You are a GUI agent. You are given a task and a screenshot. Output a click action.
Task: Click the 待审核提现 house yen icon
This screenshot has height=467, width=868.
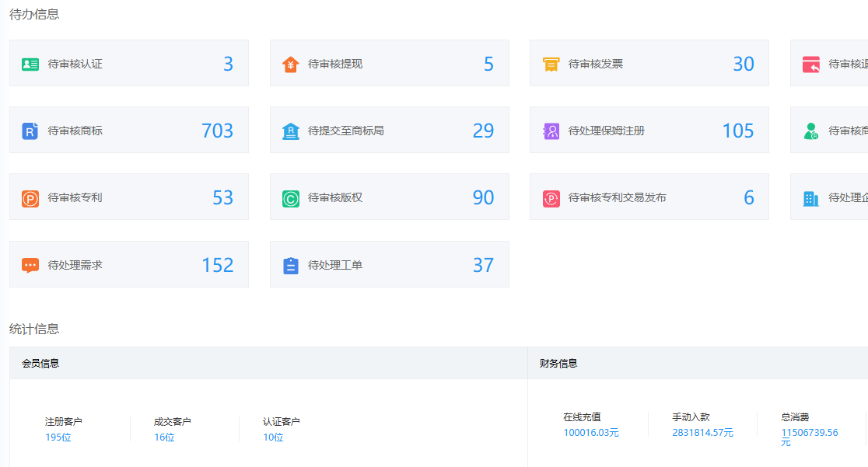pyautogui.click(x=290, y=64)
